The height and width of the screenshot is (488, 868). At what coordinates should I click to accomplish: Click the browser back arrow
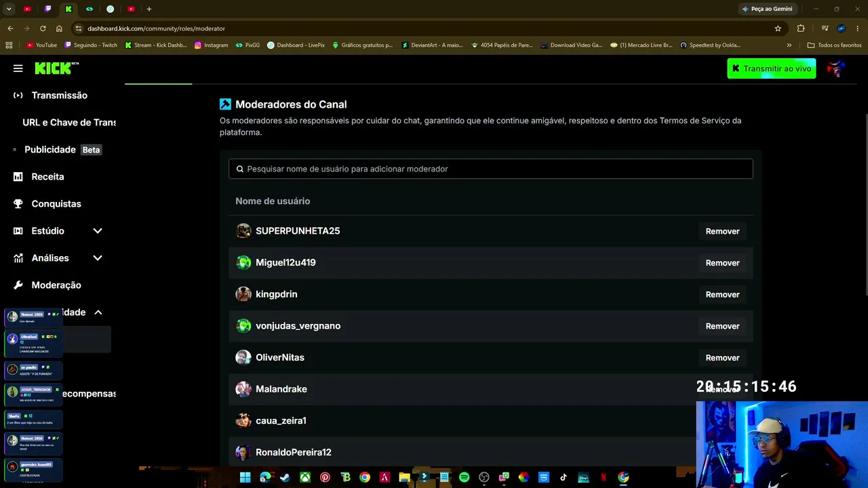[10, 28]
